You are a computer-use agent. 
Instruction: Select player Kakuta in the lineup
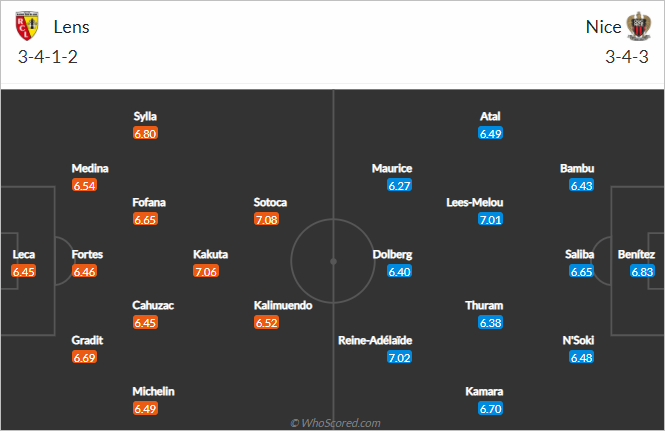(210, 255)
